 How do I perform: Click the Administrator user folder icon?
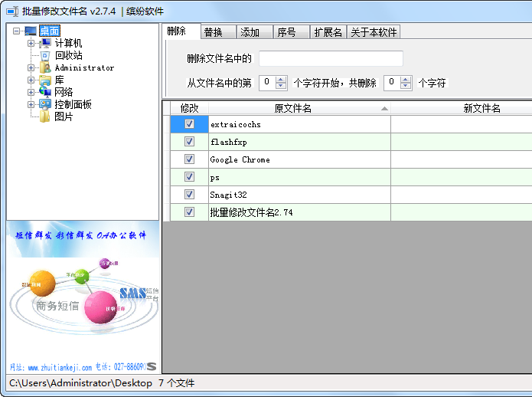(x=45, y=67)
